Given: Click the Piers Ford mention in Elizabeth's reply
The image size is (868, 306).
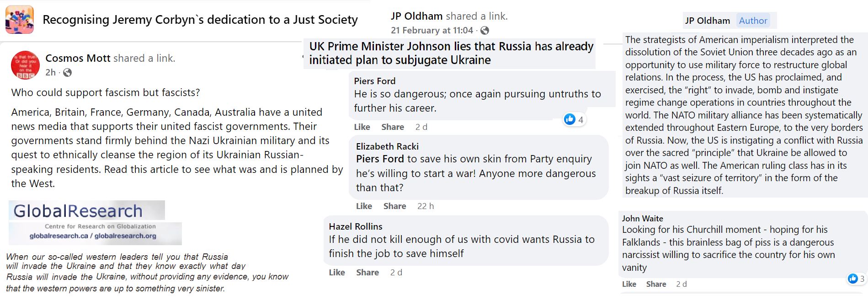Looking at the screenshot, I should coord(380,159).
